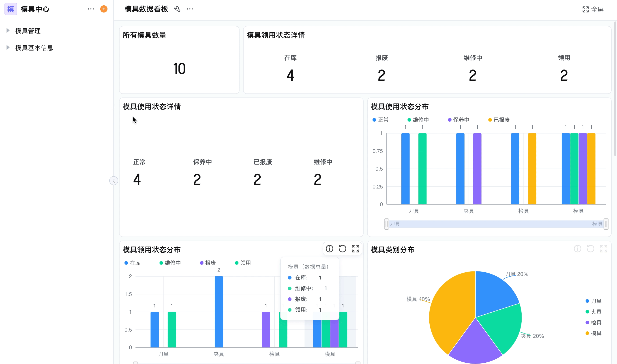This screenshot has height=364, width=617.
Task: Click the 模具中心 workspace name
Action: pyautogui.click(x=35, y=9)
